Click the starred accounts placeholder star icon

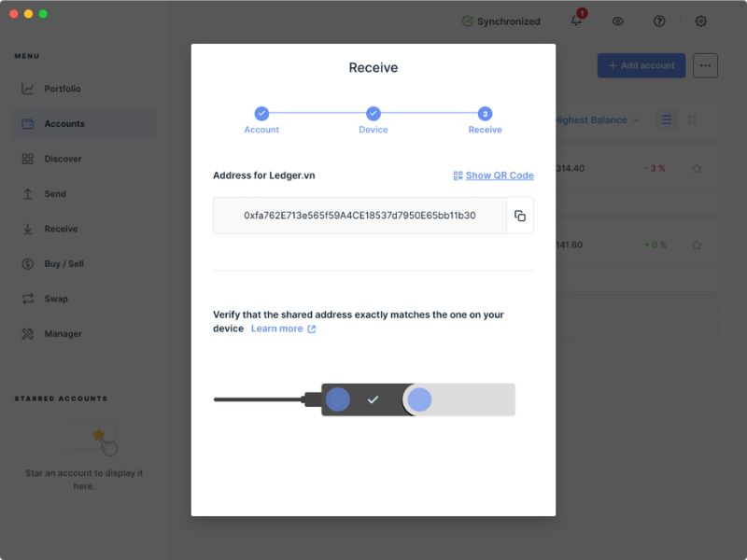tap(99, 434)
